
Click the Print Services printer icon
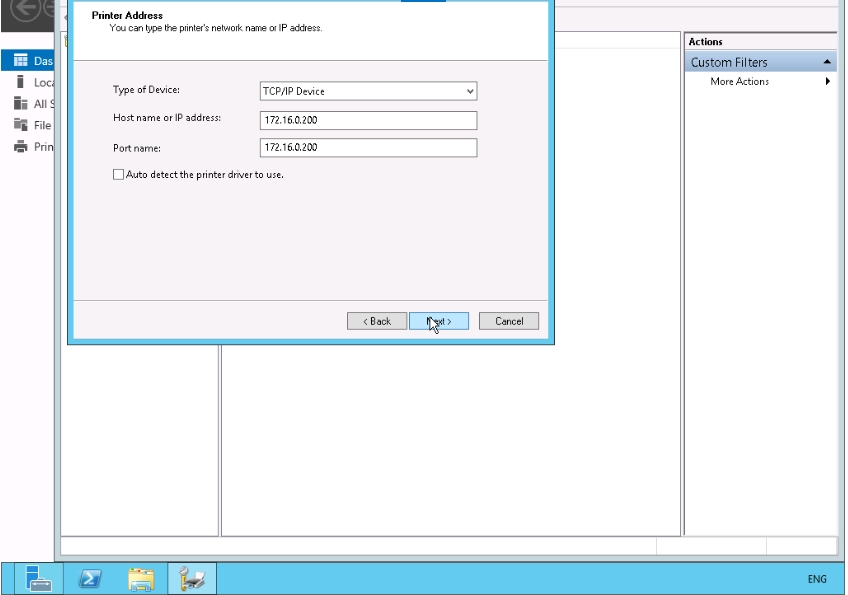click(x=20, y=146)
